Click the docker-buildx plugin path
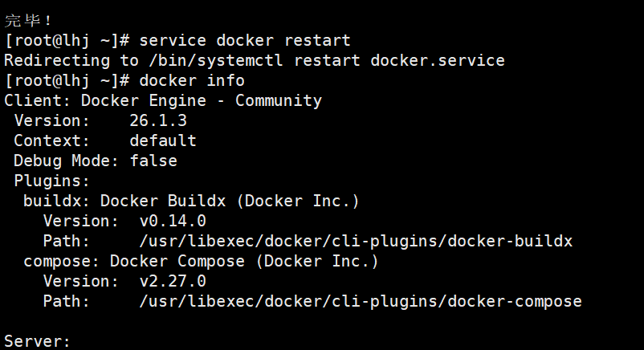 (356, 241)
